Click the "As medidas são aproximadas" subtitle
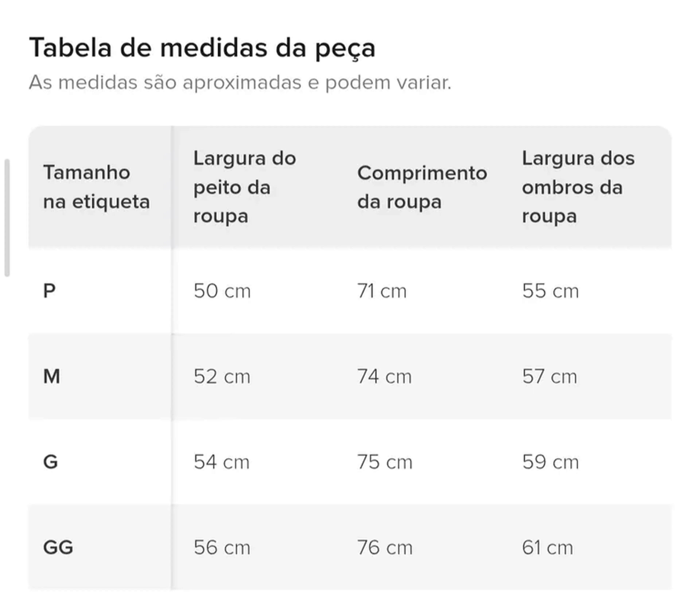 [240, 82]
